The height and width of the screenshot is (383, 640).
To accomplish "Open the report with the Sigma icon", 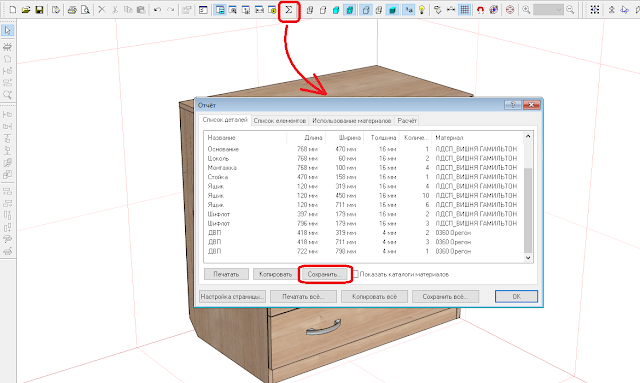I will pos(289,10).
